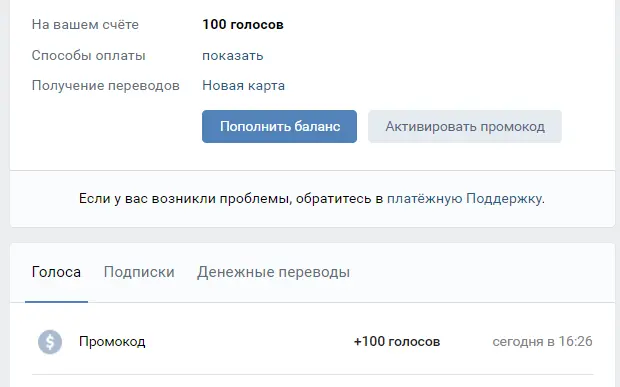Click the Получение переводов label
Screen dimensions: 620x387
[106, 85]
